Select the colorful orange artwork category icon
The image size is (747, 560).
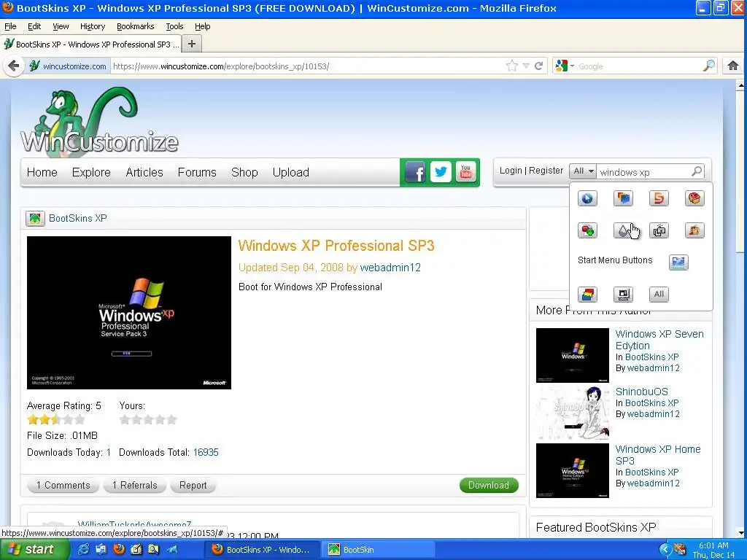pos(694,230)
